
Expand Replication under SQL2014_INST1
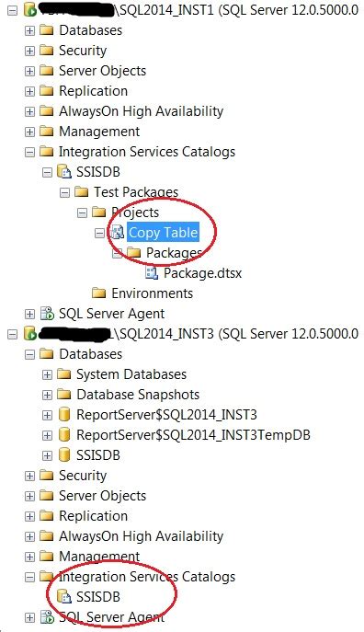point(29,91)
